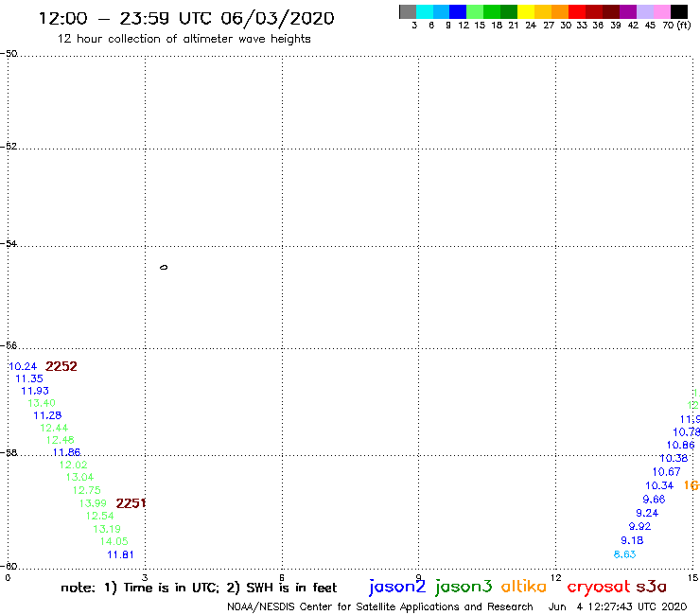Click the green value 12.02
Image resolution: width=700 pixels, height=615 pixels.
coord(73,465)
